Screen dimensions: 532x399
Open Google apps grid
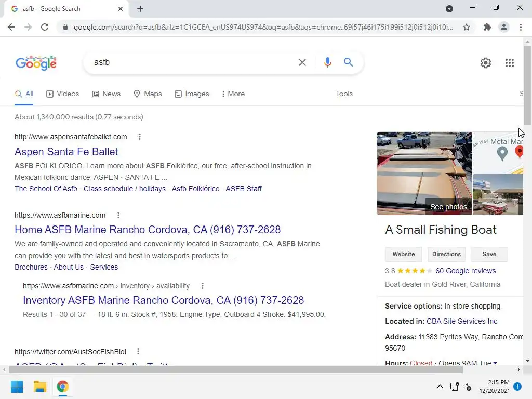(509, 63)
